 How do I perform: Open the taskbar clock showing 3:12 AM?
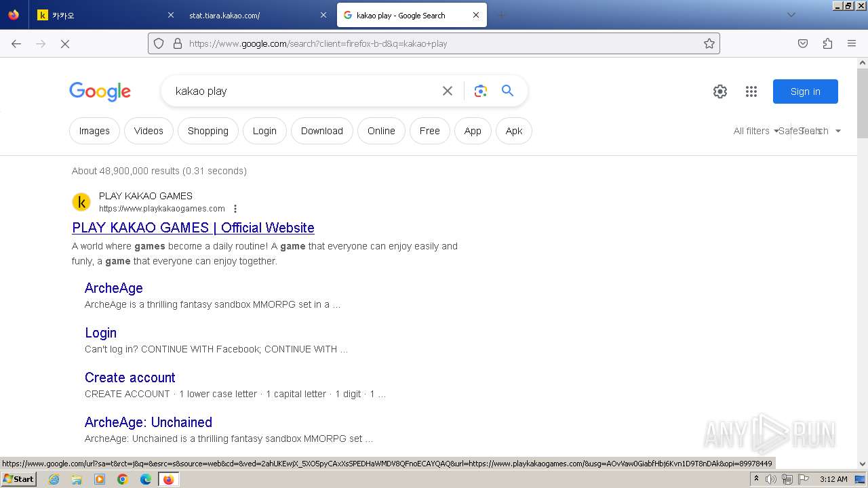833,479
